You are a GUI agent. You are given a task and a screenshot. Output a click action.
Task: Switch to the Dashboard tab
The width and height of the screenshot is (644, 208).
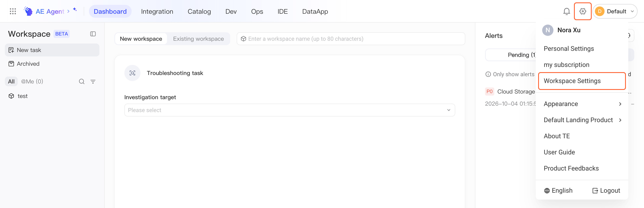click(110, 11)
